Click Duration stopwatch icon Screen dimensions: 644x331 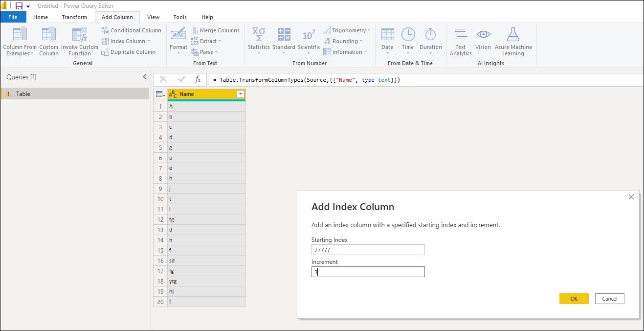(x=430, y=34)
